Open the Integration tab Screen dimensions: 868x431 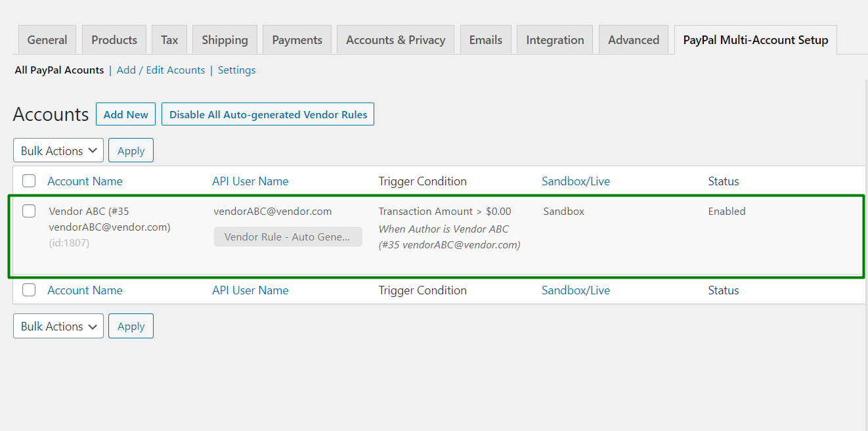pyautogui.click(x=555, y=40)
